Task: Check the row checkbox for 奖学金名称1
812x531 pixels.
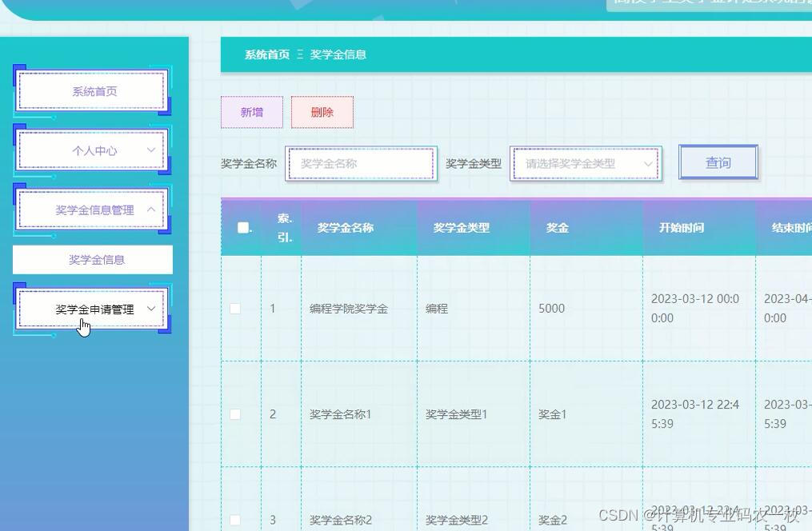Action: 234,414
